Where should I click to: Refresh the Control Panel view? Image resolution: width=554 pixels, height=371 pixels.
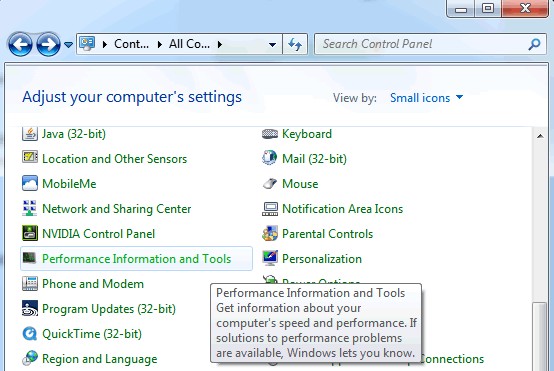[295, 44]
